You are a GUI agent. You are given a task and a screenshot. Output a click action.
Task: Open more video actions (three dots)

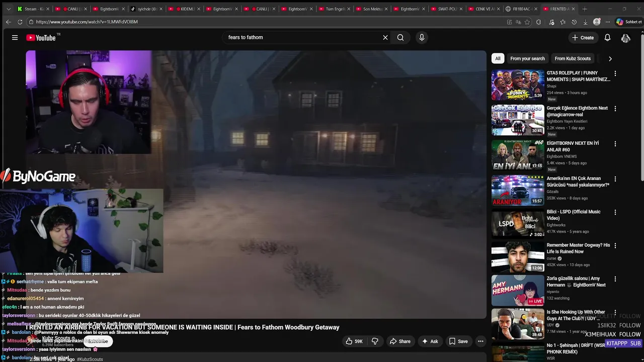click(x=480, y=341)
